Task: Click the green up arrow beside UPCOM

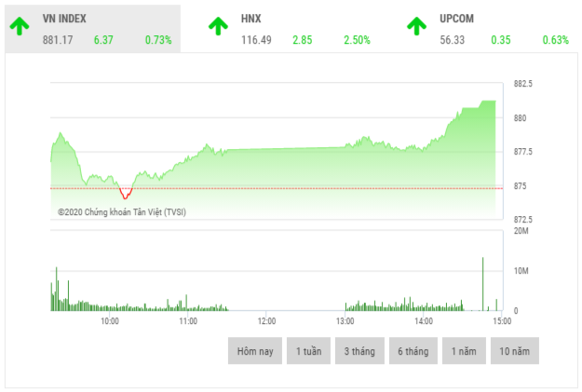Action: point(416,27)
